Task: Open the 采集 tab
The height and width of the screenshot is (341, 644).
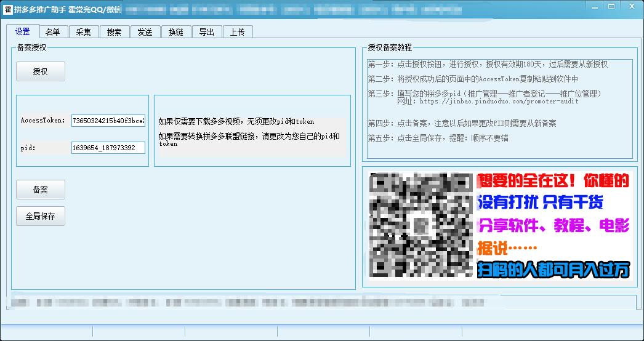Action: click(x=83, y=32)
